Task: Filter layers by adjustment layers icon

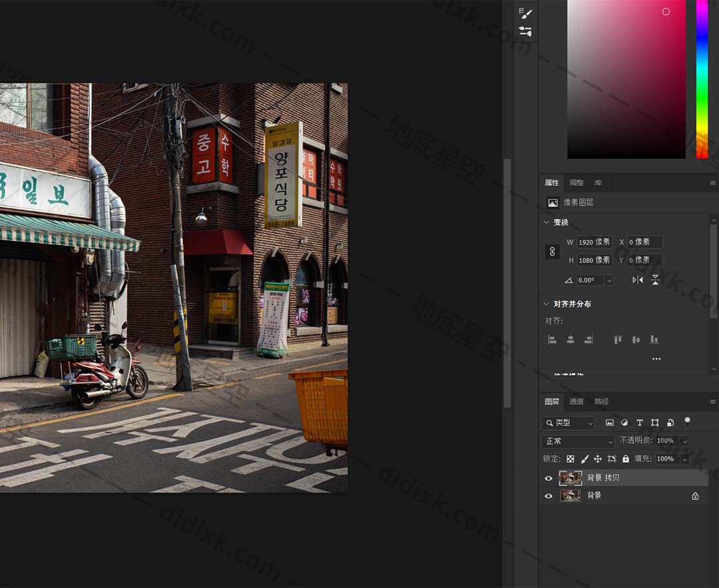Action: tap(624, 423)
